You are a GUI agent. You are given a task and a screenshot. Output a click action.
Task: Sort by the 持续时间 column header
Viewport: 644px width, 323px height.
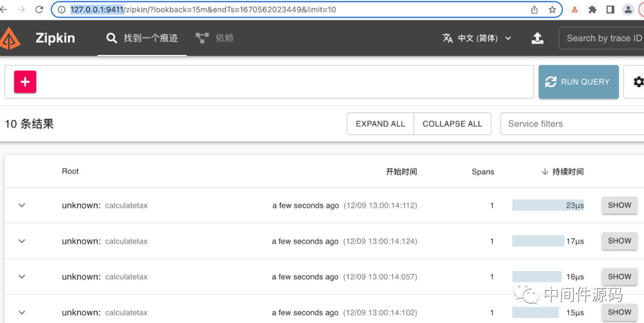coord(563,171)
